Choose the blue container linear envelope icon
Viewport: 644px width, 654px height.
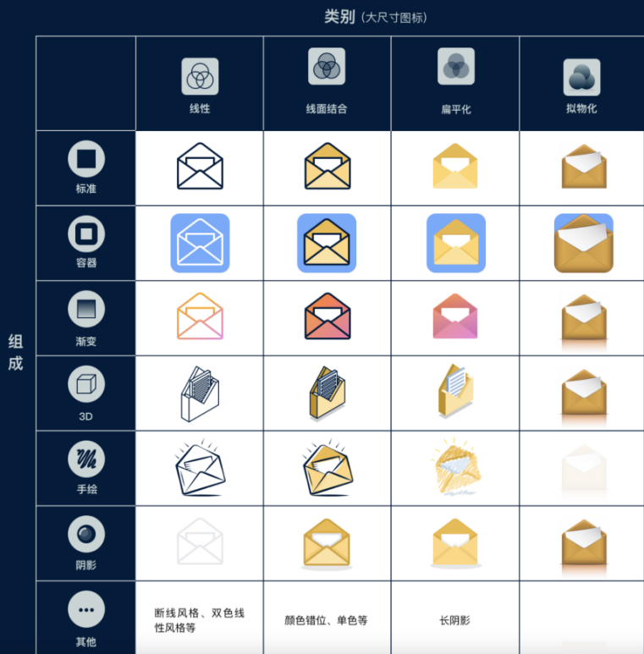[x=201, y=243]
